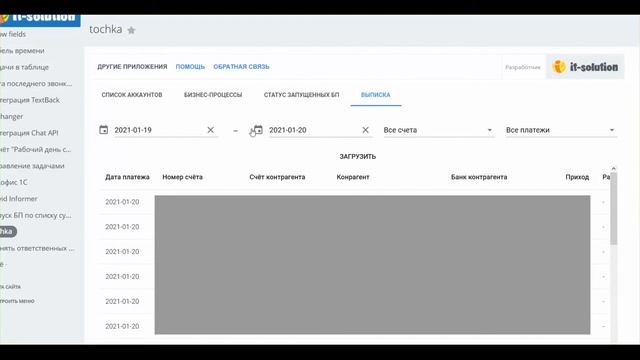Click the scrollbar up arrow
640x360 pixels.
(x=613, y=169)
